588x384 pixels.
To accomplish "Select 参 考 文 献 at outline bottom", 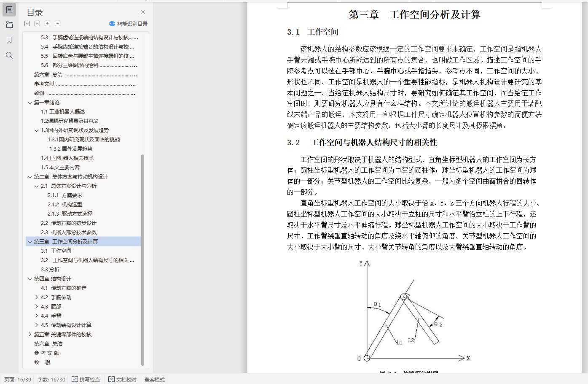I will point(47,353).
